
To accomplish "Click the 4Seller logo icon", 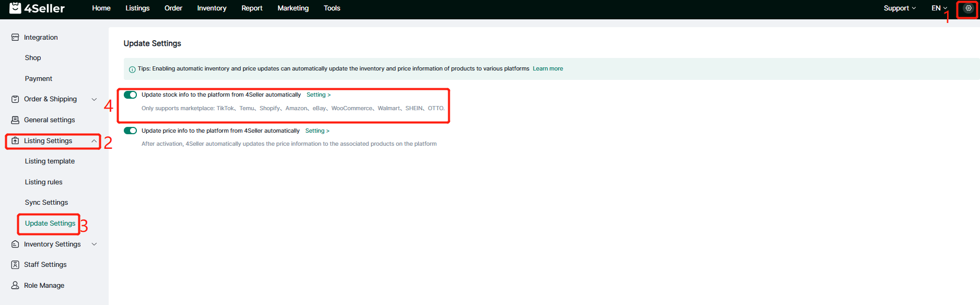I will [16, 8].
